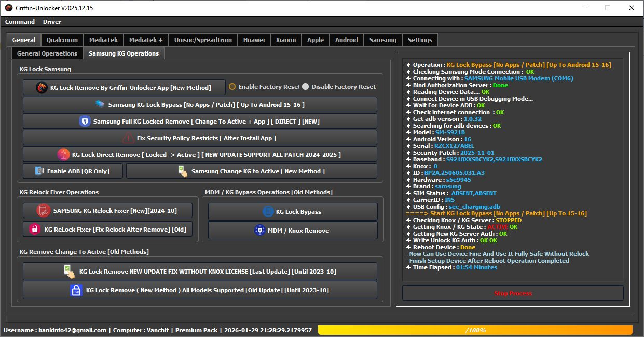Click the Griffin logo icon on KG Lock Remove button

(42, 87)
